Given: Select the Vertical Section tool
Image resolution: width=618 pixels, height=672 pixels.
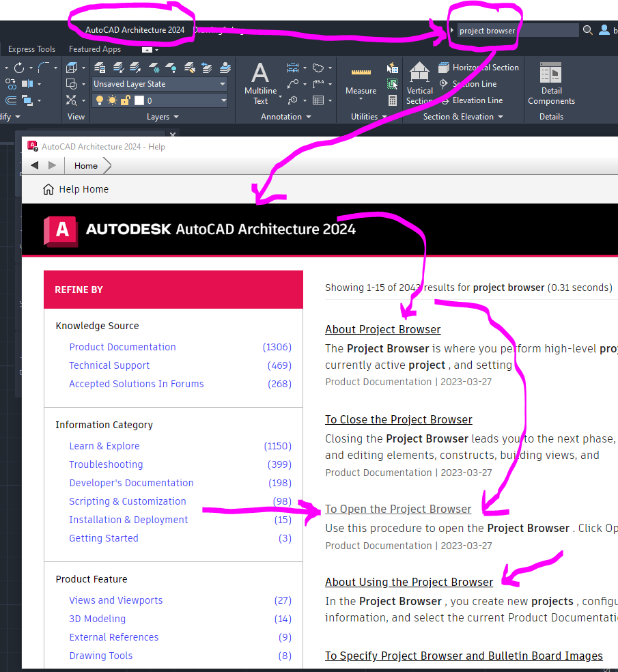Looking at the screenshot, I should pos(419,81).
